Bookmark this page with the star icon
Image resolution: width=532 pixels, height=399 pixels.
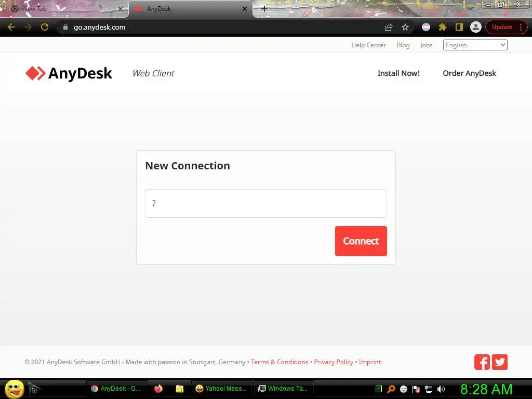coord(405,27)
